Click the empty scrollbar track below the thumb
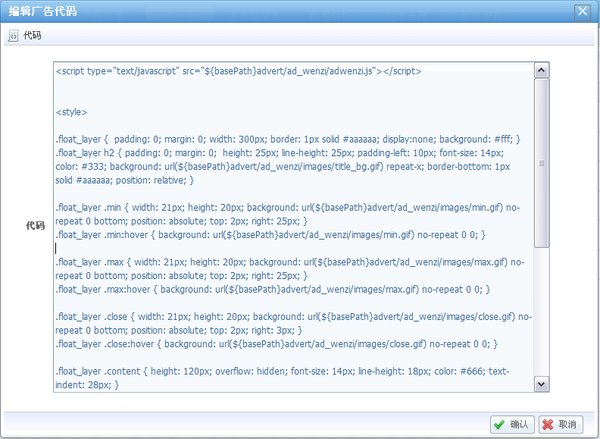600x439 pixels. (x=541, y=320)
